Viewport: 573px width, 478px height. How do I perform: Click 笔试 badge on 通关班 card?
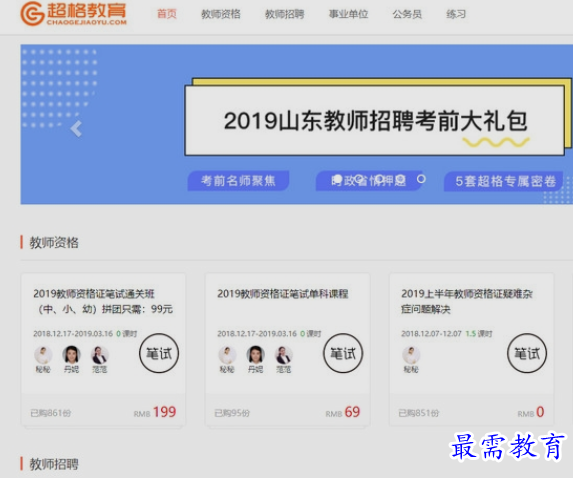click(x=159, y=353)
